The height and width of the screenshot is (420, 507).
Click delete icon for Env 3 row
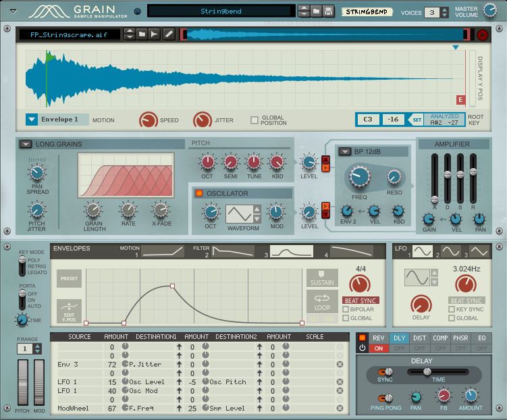[x=340, y=365]
